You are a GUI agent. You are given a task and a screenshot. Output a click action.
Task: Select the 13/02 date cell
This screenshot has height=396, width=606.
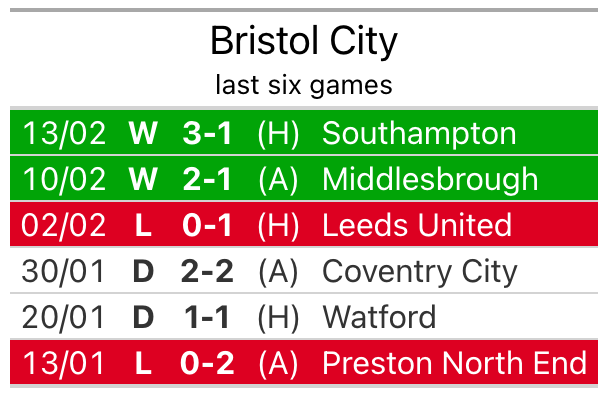click(64, 133)
